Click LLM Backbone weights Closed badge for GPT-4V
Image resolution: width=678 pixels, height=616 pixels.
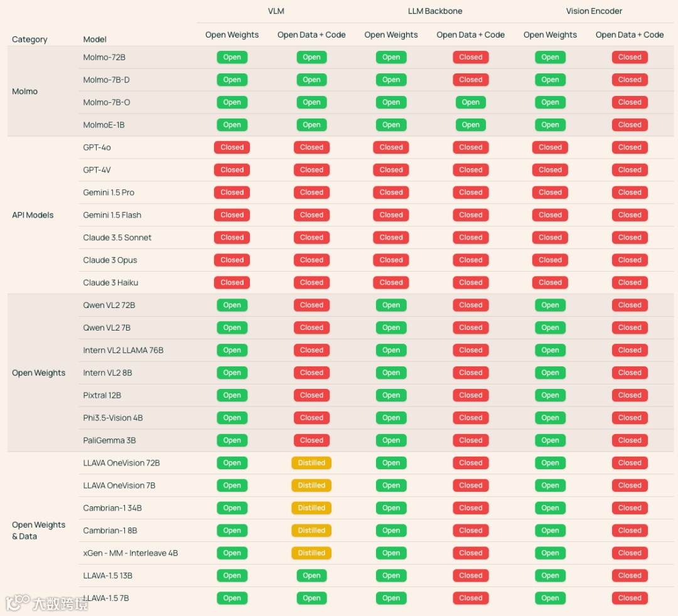(391, 170)
